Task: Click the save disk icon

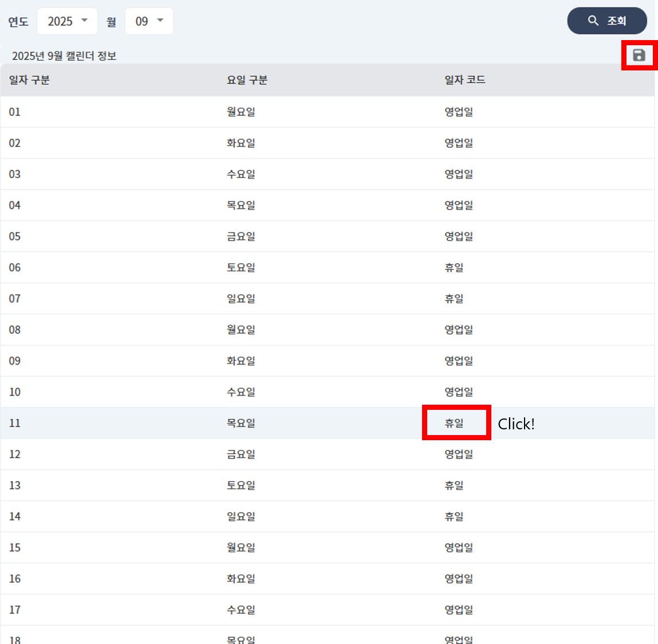Action: tap(639, 55)
